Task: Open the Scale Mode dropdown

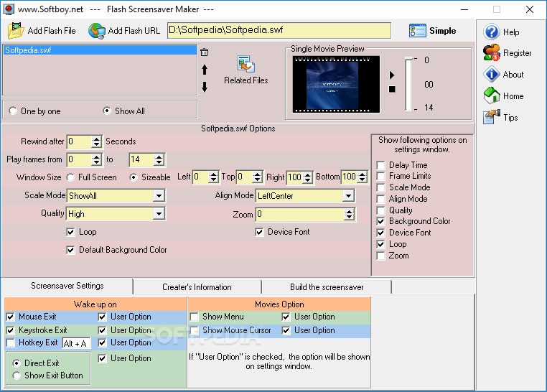Action: (x=159, y=196)
